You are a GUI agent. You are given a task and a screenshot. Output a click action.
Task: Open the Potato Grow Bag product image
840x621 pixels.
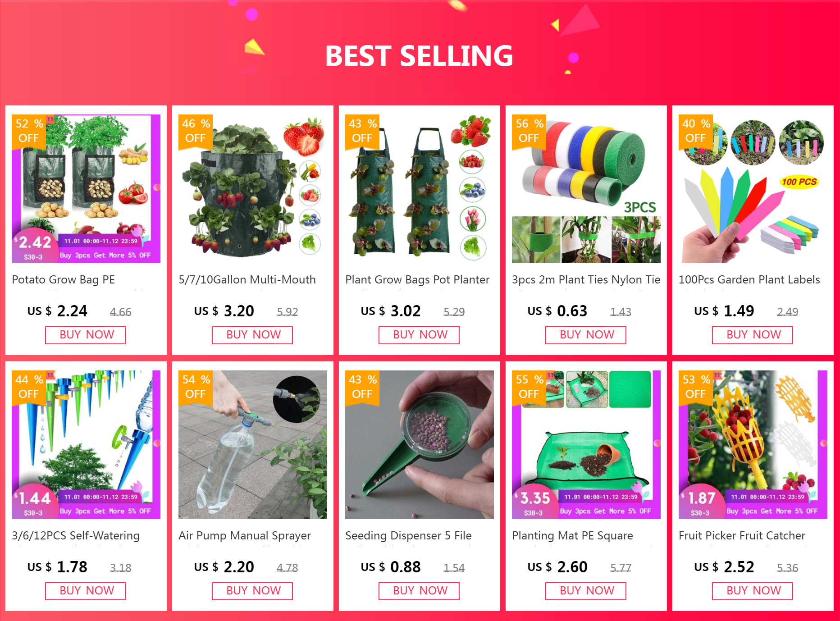click(x=86, y=189)
